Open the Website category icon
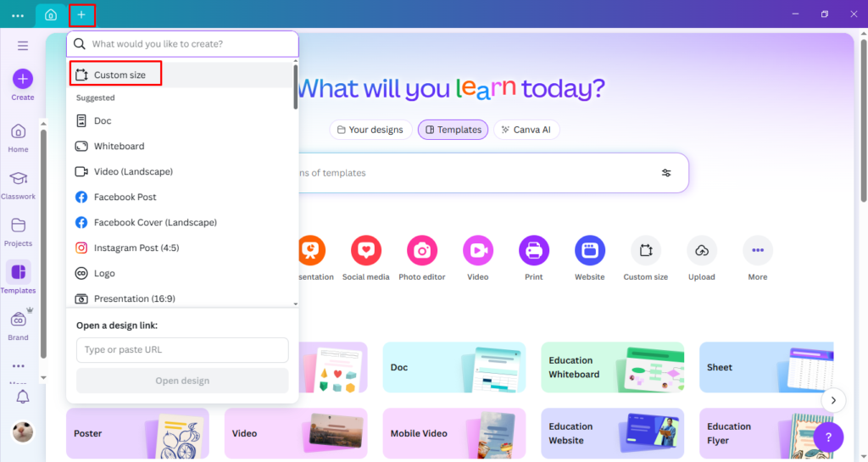 (x=589, y=250)
